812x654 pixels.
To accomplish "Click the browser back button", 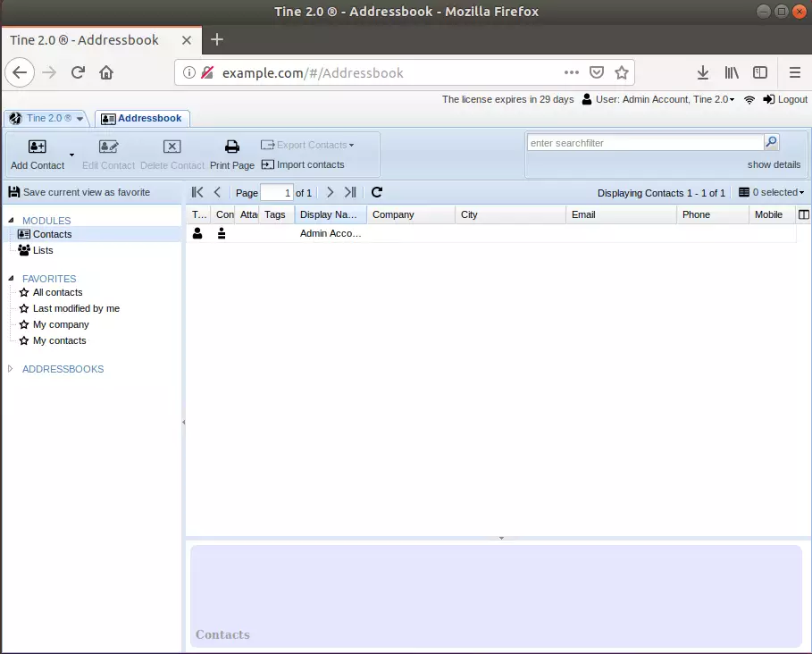I will coord(20,72).
